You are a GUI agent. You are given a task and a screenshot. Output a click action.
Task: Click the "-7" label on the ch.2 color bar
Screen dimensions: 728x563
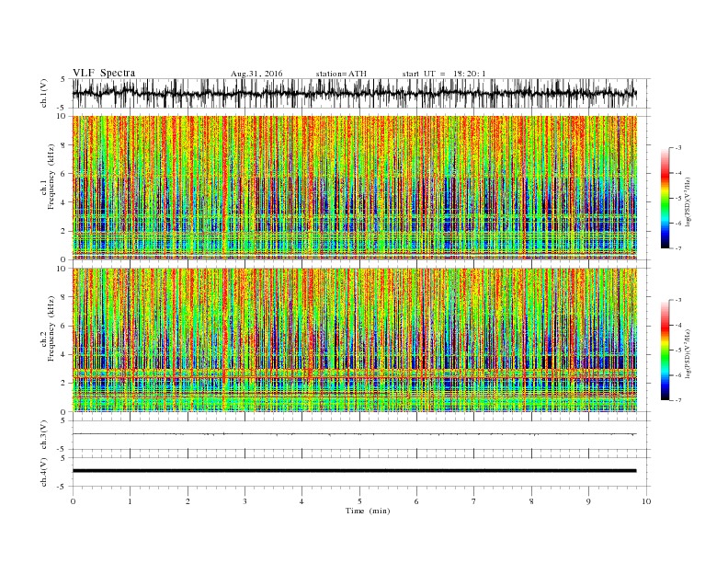click(x=678, y=400)
